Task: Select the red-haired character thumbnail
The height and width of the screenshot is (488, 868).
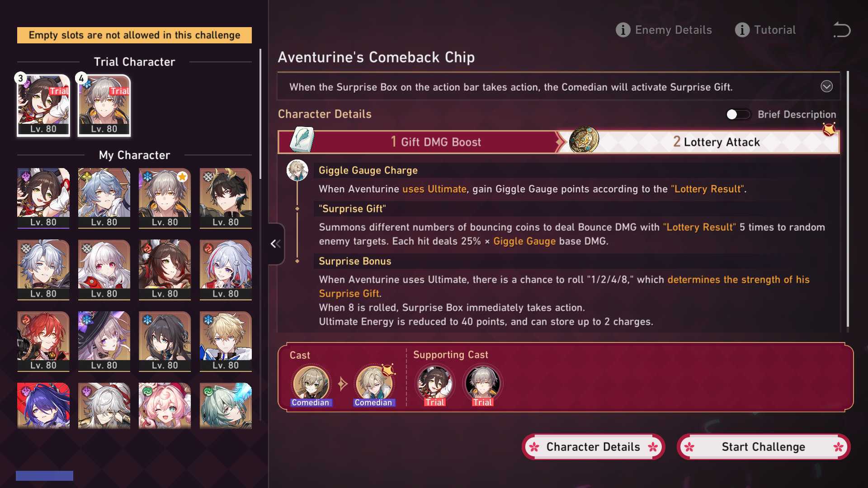Action: (x=43, y=341)
